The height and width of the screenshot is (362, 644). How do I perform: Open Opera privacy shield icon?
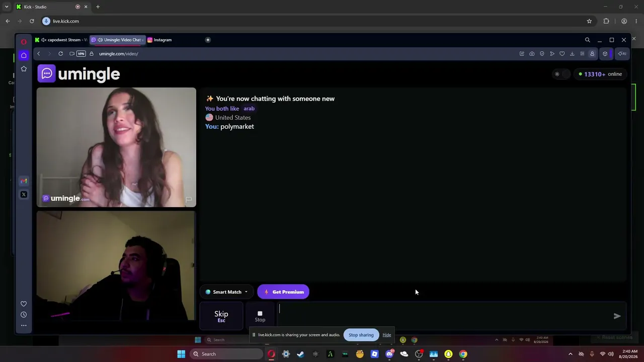pos(542,54)
